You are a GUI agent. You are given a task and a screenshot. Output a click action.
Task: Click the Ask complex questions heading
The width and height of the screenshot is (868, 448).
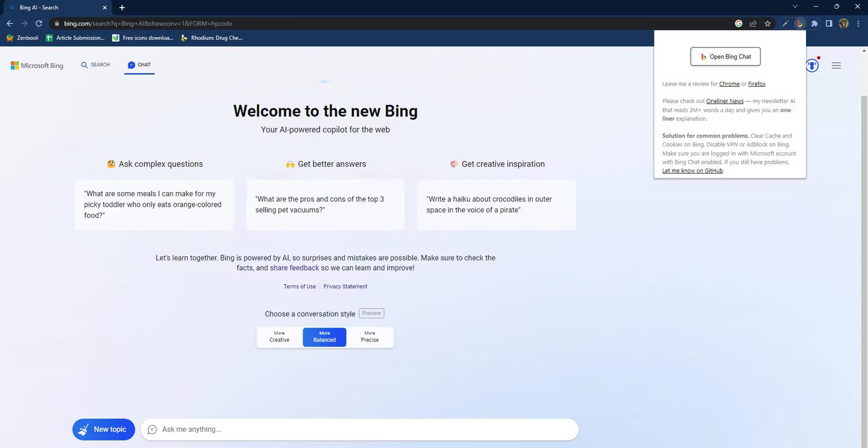click(x=155, y=164)
